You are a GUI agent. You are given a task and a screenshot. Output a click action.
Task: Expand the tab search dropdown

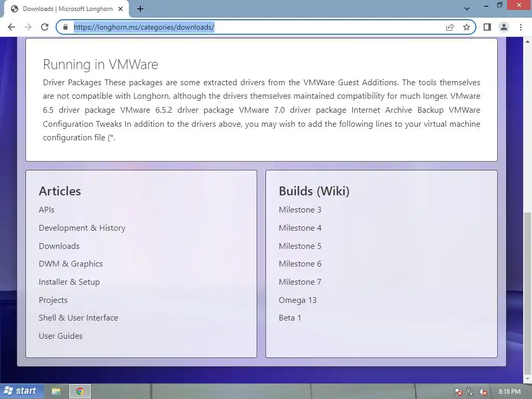click(467, 9)
